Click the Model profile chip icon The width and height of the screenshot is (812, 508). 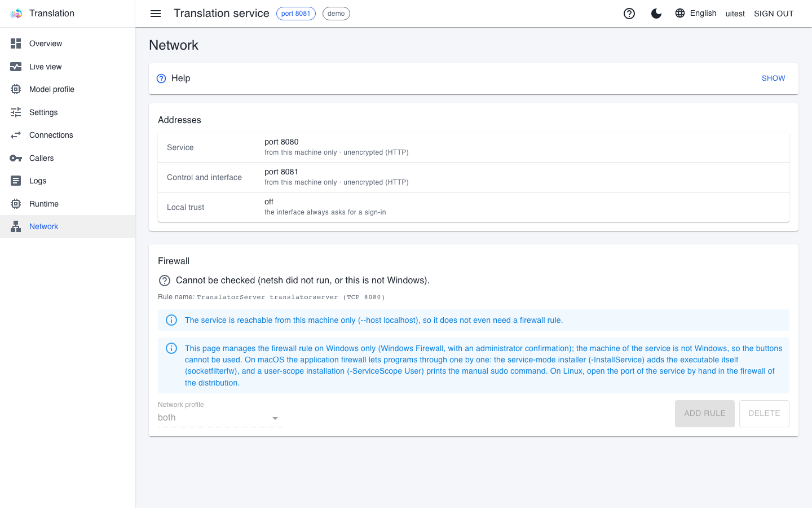pyautogui.click(x=16, y=89)
